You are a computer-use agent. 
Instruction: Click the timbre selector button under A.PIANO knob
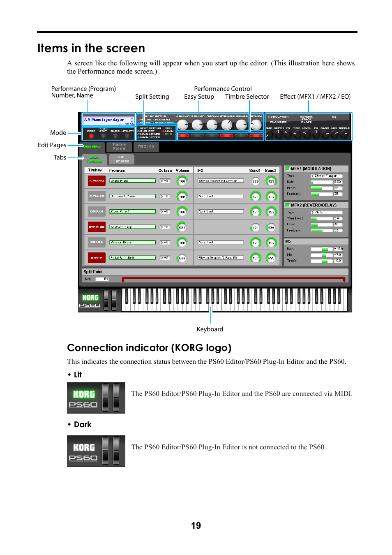tap(183, 135)
